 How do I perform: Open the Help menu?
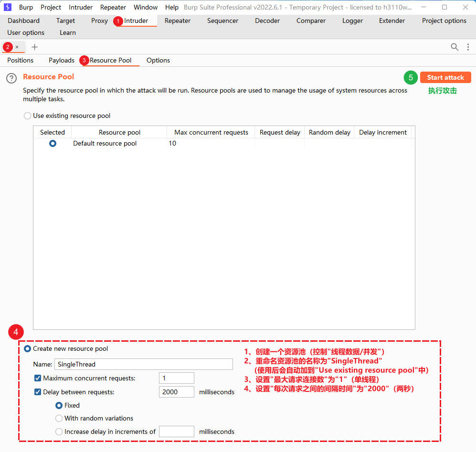pyautogui.click(x=171, y=7)
